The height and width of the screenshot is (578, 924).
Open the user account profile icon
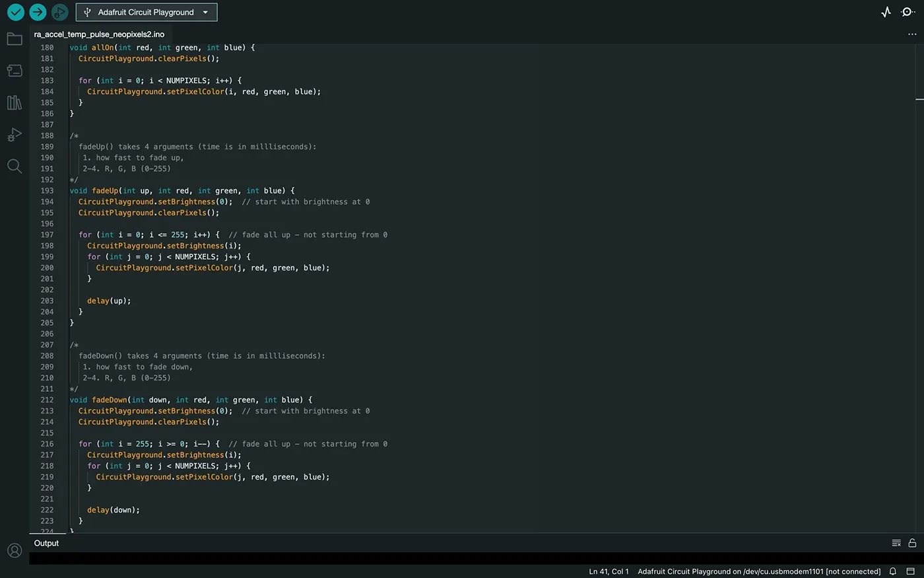(x=15, y=550)
